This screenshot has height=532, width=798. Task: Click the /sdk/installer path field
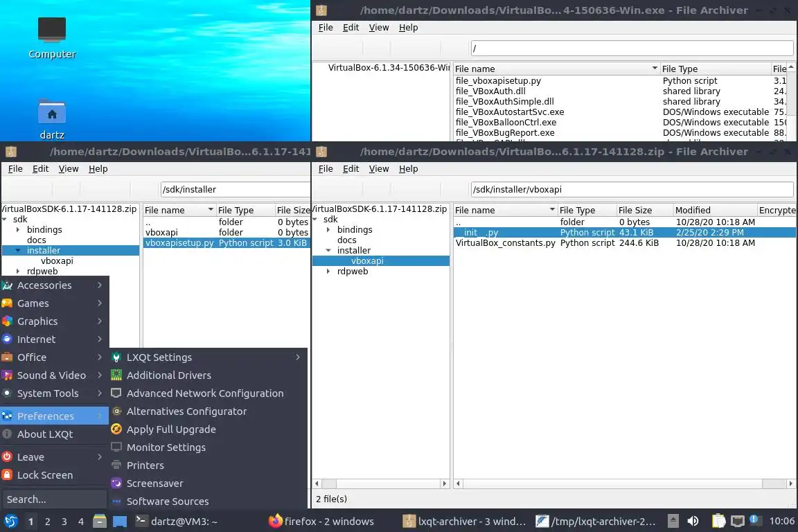click(x=235, y=189)
